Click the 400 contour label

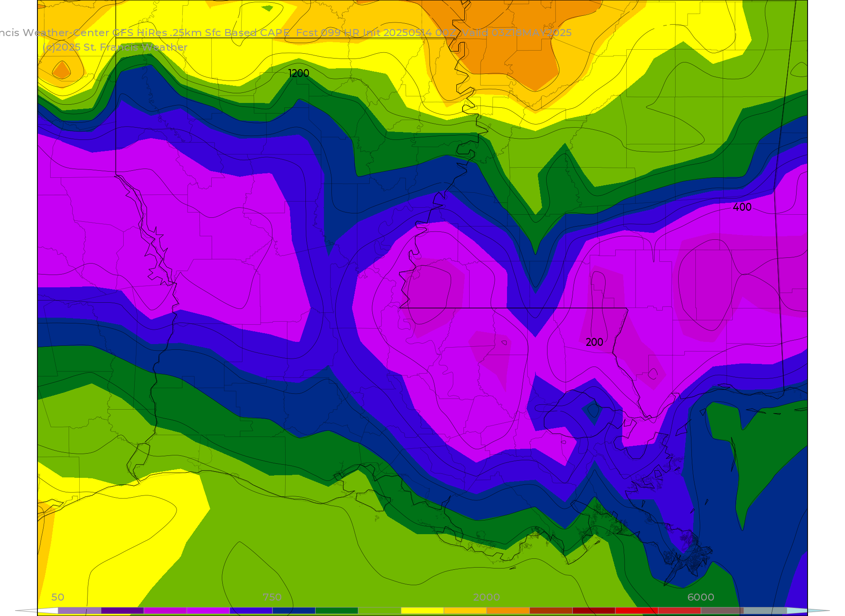742,207
